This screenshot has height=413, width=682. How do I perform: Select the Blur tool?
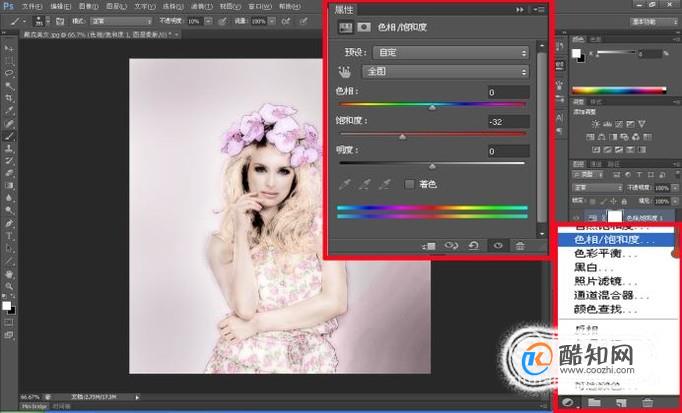click(x=9, y=198)
